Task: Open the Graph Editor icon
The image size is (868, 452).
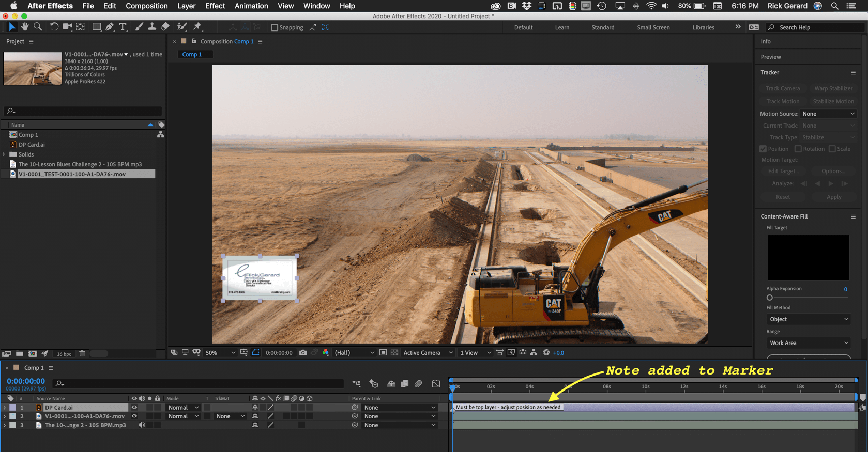Action: pyautogui.click(x=436, y=384)
